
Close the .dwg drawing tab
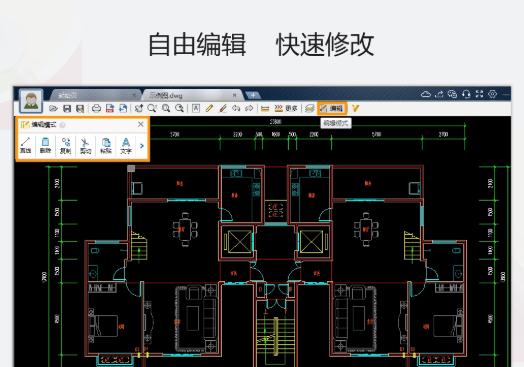[234, 95]
